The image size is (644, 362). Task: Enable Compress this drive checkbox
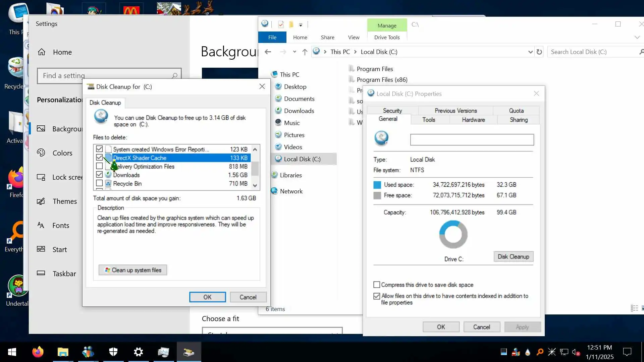tap(377, 285)
